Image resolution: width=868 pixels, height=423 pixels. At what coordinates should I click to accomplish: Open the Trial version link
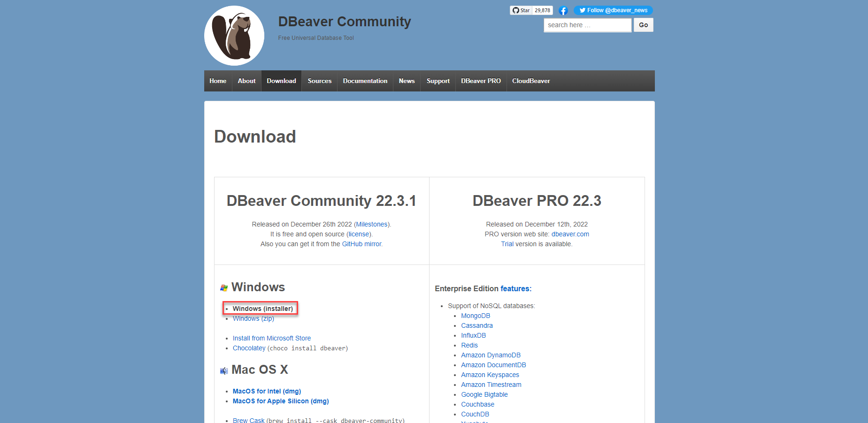[507, 244]
